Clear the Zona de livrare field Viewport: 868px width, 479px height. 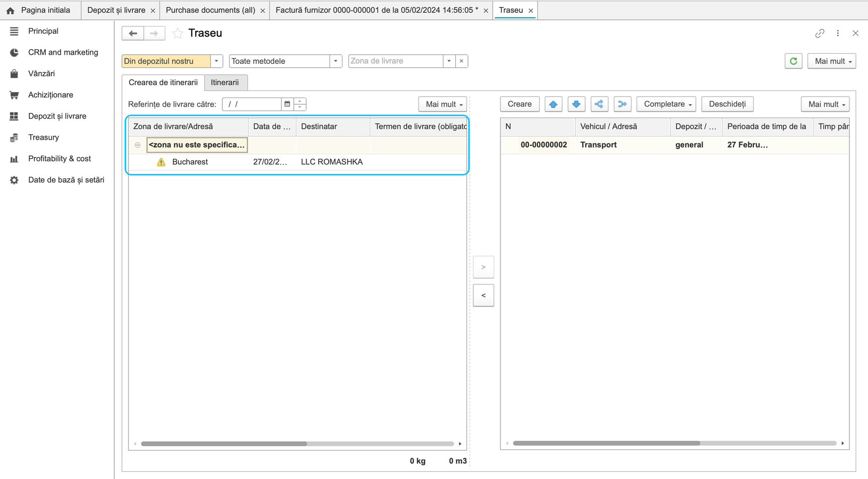click(461, 61)
